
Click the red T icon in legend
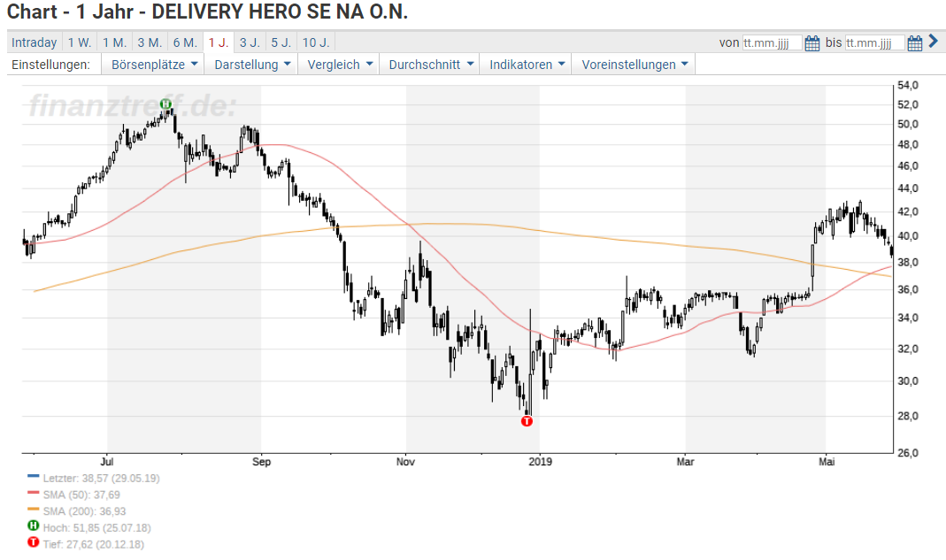34,542
